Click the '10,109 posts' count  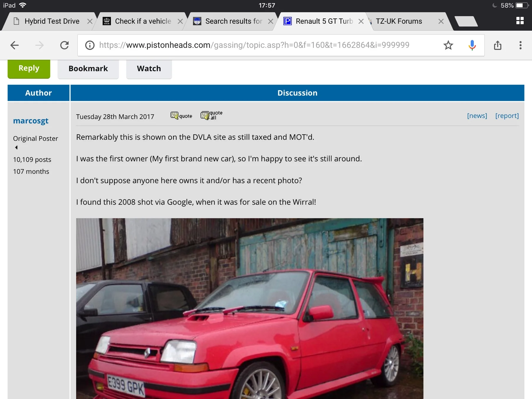pyautogui.click(x=32, y=160)
